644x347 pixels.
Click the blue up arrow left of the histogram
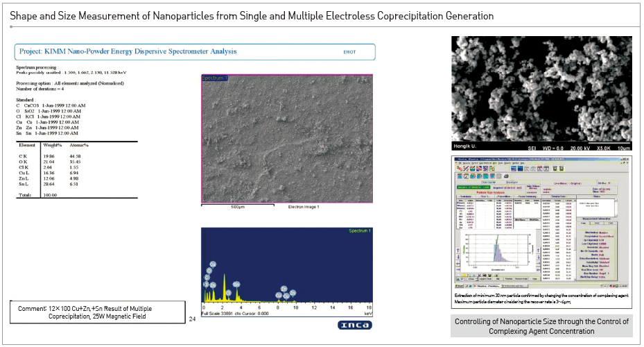tap(458, 251)
